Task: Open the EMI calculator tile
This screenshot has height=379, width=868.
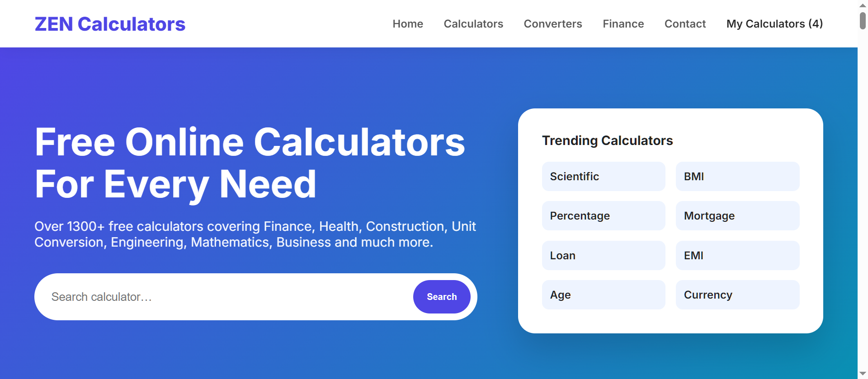Action: (737, 256)
